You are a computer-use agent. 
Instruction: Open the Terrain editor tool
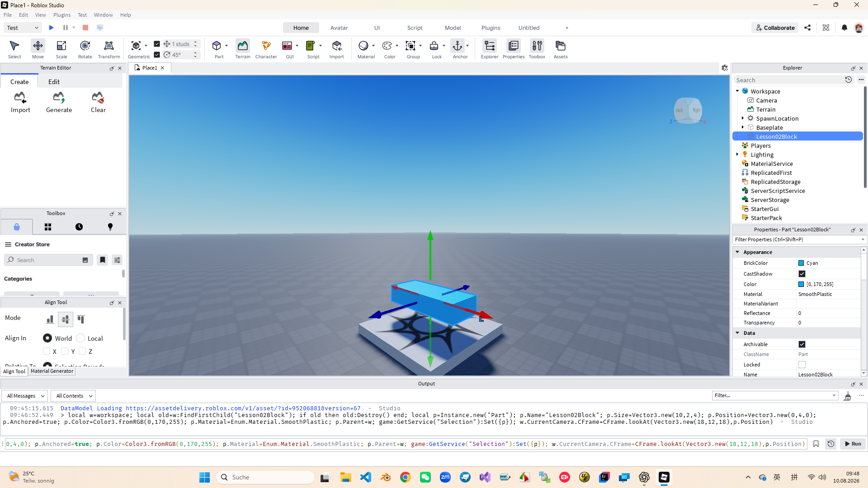[x=243, y=49]
